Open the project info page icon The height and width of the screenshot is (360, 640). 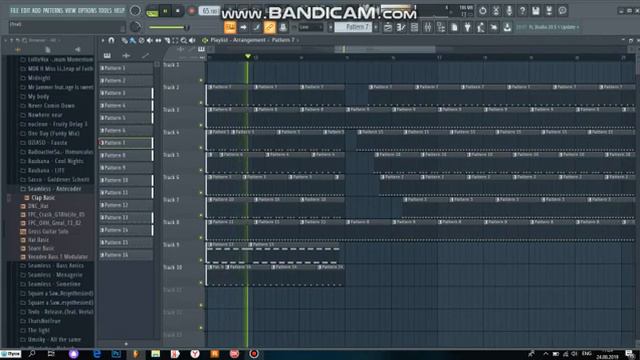[454, 27]
